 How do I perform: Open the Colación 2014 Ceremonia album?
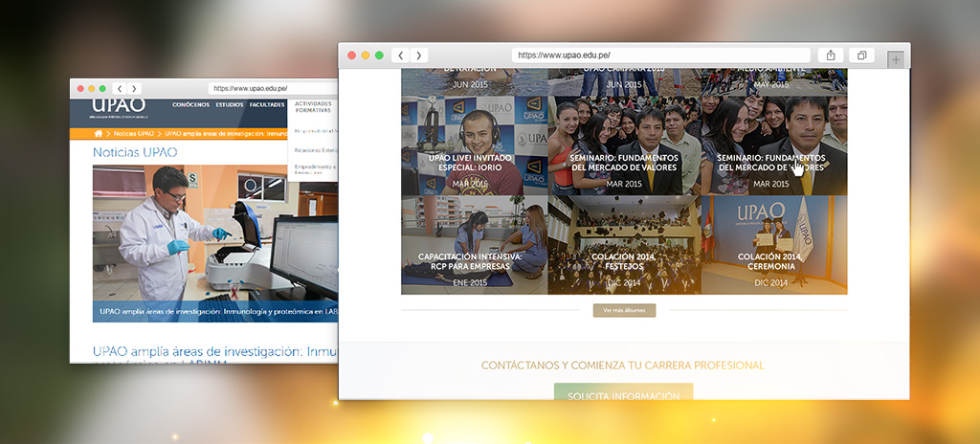pos(773,246)
